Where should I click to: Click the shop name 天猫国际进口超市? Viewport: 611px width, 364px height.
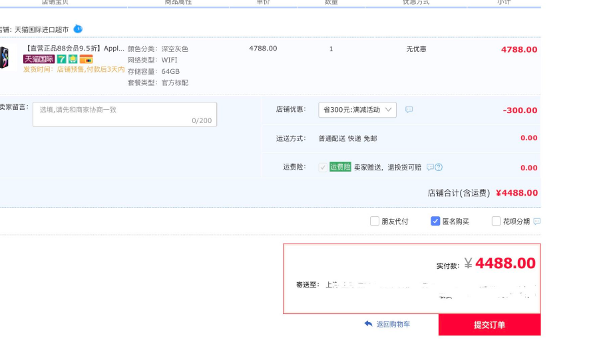coord(42,30)
